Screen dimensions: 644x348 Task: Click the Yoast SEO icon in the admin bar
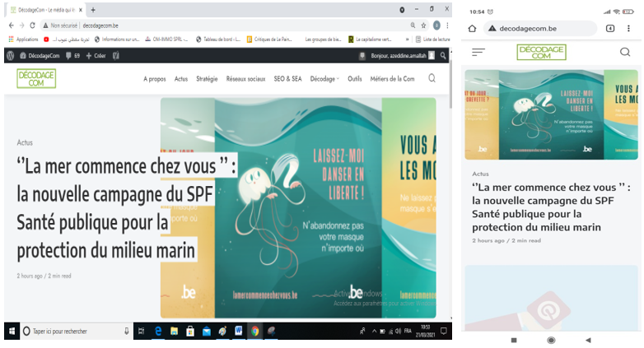(116, 55)
